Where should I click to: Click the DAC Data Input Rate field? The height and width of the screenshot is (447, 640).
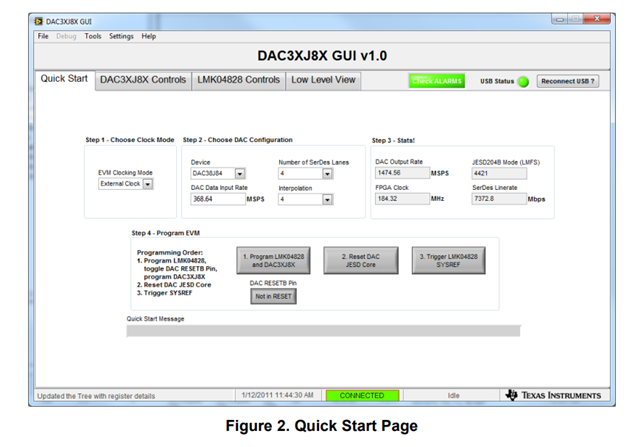(218, 199)
